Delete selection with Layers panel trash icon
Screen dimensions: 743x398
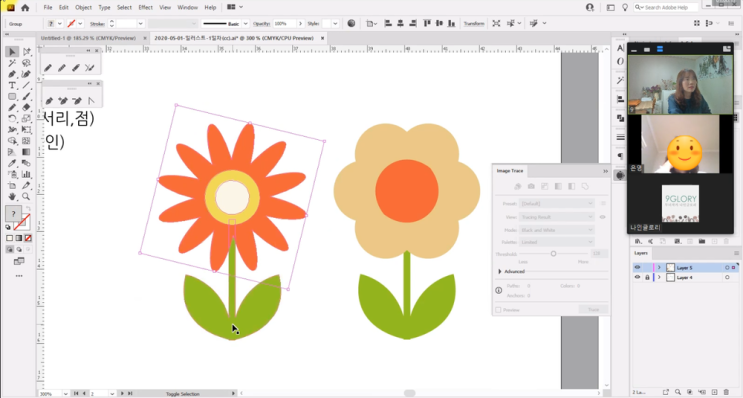click(x=726, y=392)
